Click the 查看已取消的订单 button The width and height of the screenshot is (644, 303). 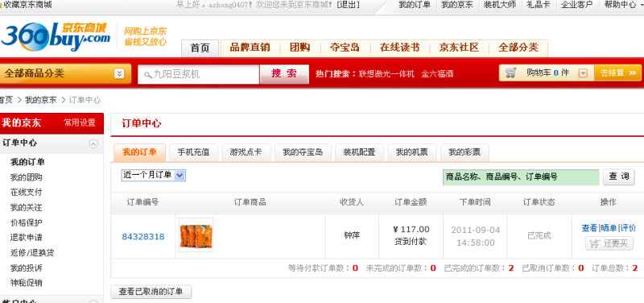click(x=151, y=293)
